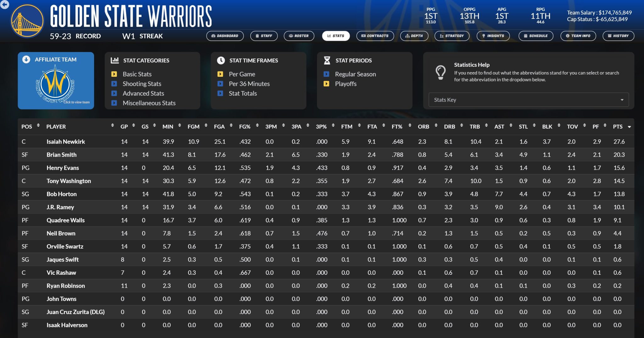This screenshot has height=338, width=644.
Task: Open the Roster tab
Action: click(x=299, y=36)
